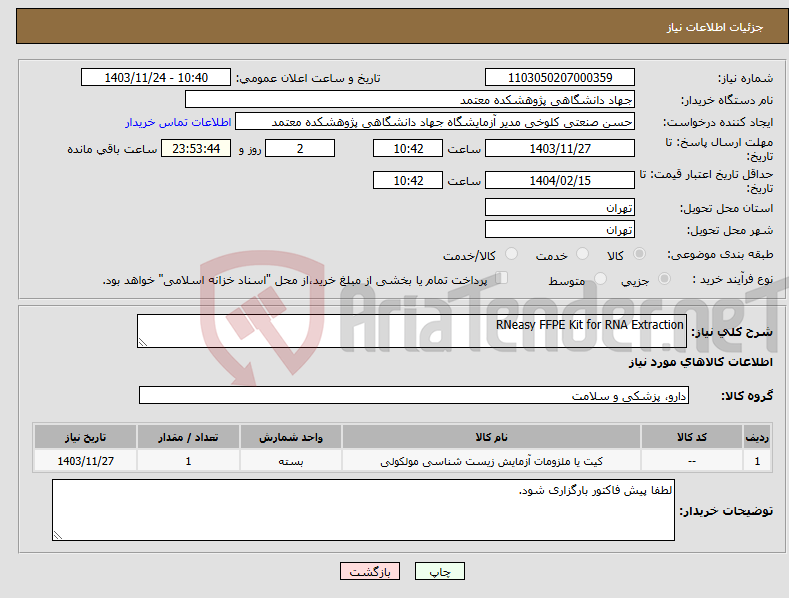Click the request creator name field

click(x=435, y=122)
